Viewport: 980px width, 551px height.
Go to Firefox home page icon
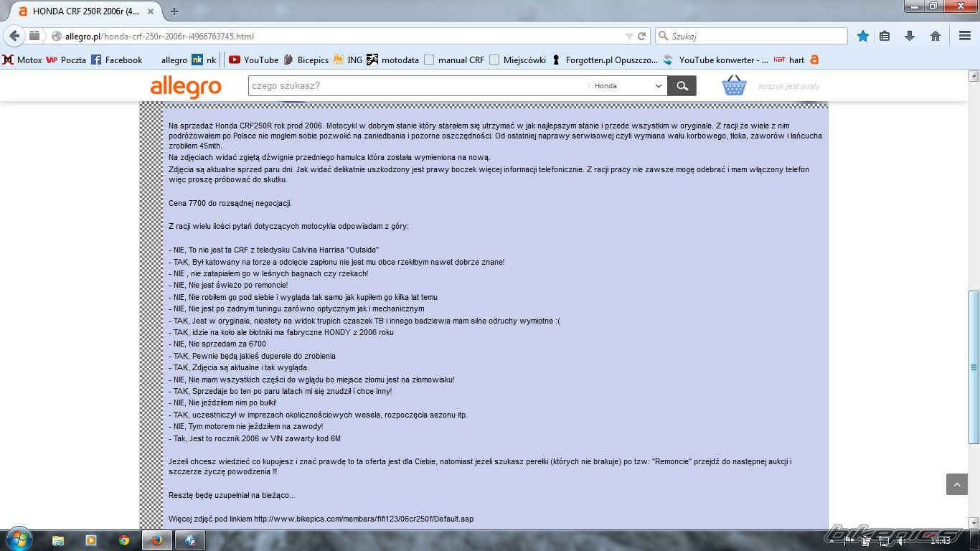tap(936, 36)
